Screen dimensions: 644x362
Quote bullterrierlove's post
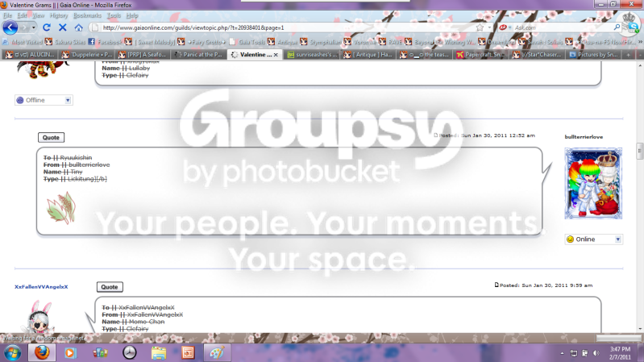[51, 138]
